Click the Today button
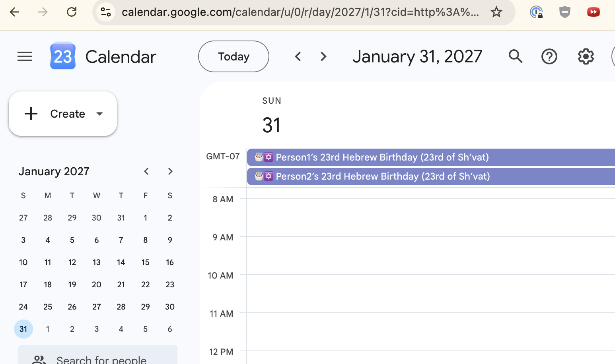615x364 pixels. pyautogui.click(x=234, y=56)
